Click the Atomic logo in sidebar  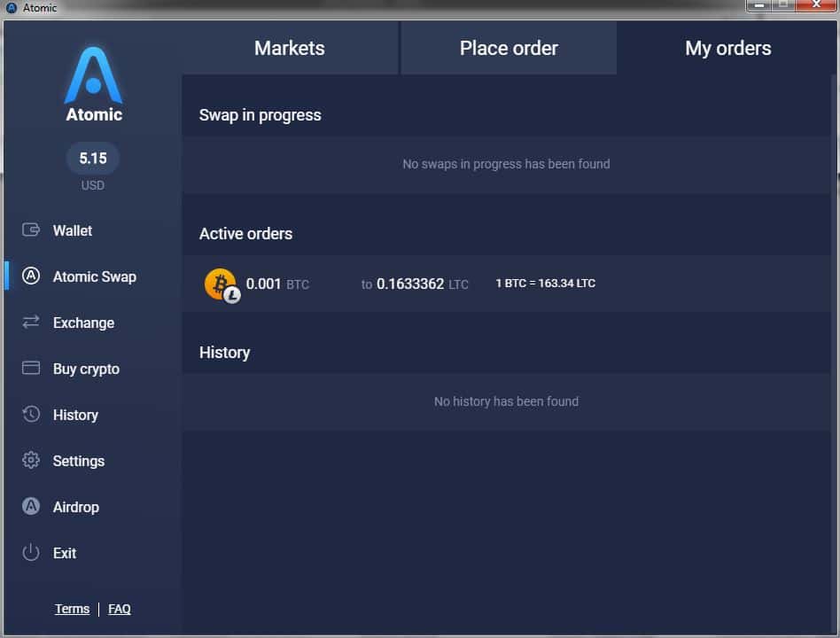tap(93, 85)
